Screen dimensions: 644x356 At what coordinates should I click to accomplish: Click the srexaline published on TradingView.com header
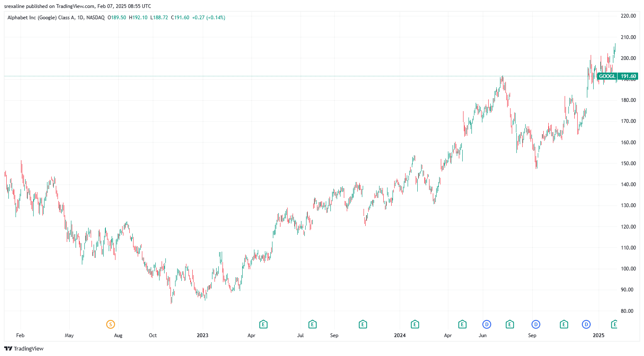pyautogui.click(x=77, y=6)
